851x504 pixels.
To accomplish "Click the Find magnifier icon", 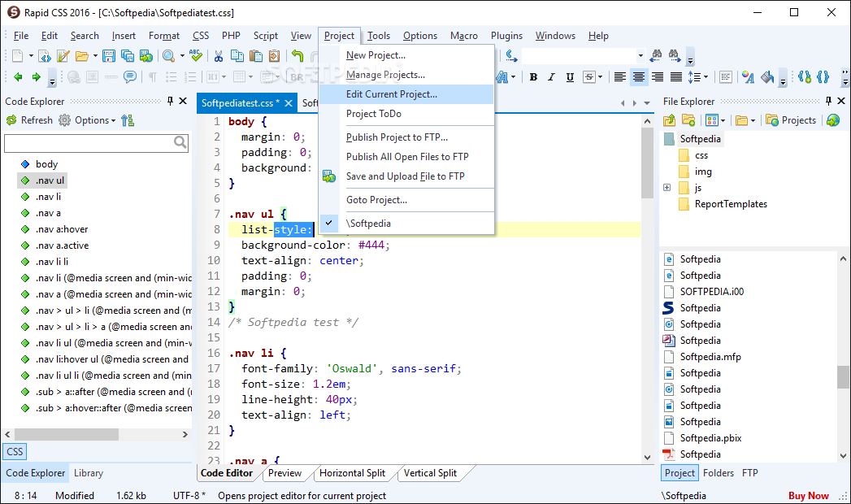I will (169, 56).
